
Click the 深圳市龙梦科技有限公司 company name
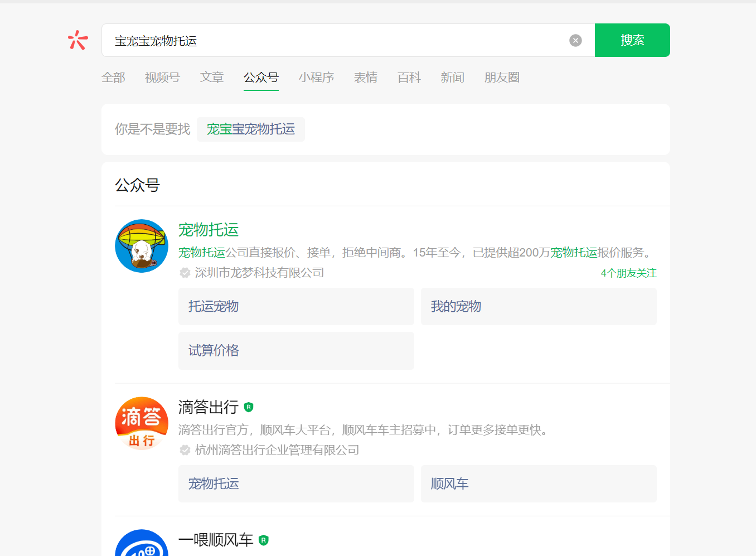[x=259, y=273]
